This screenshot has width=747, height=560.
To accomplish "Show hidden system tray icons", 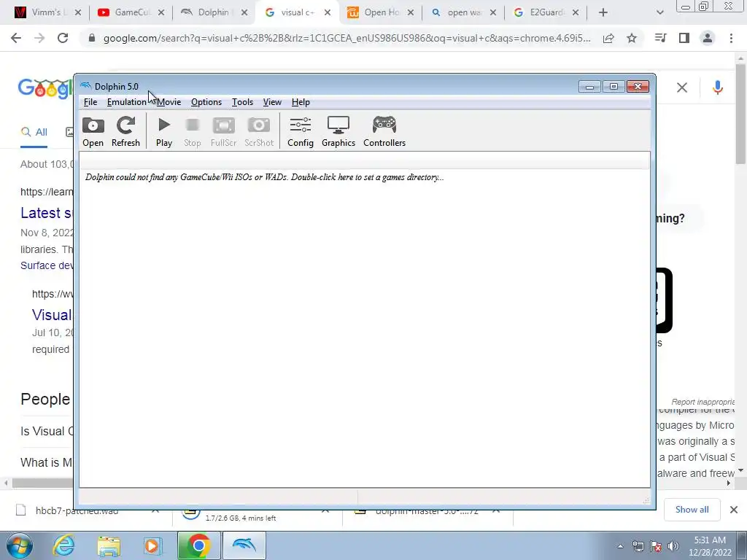I will tap(620, 546).
